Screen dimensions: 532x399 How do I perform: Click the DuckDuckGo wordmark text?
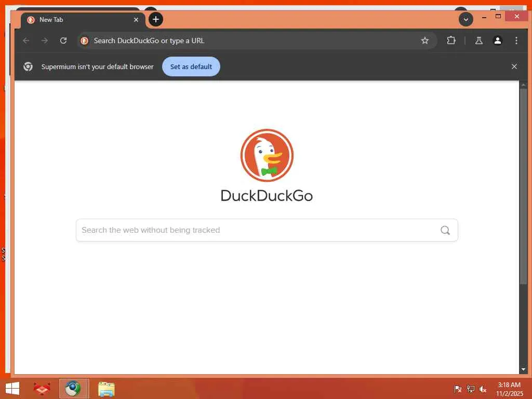pyautogui.click(x=267, y=196)
